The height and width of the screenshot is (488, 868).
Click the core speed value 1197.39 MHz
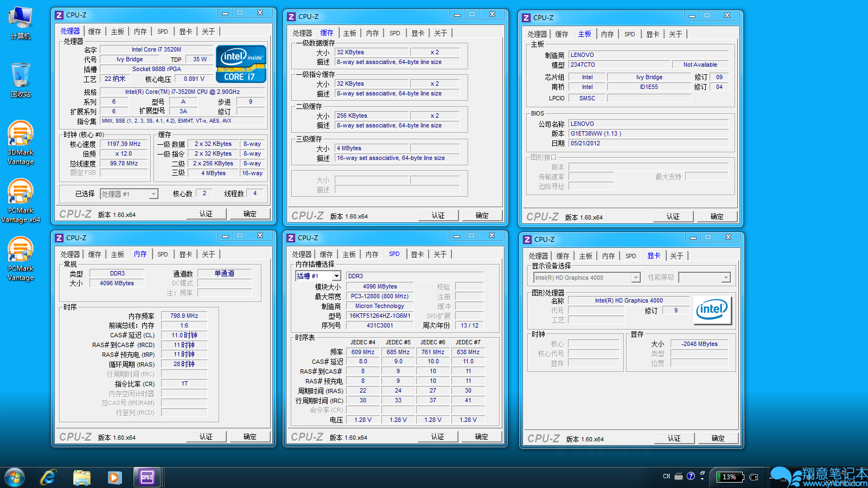point(124,144)
